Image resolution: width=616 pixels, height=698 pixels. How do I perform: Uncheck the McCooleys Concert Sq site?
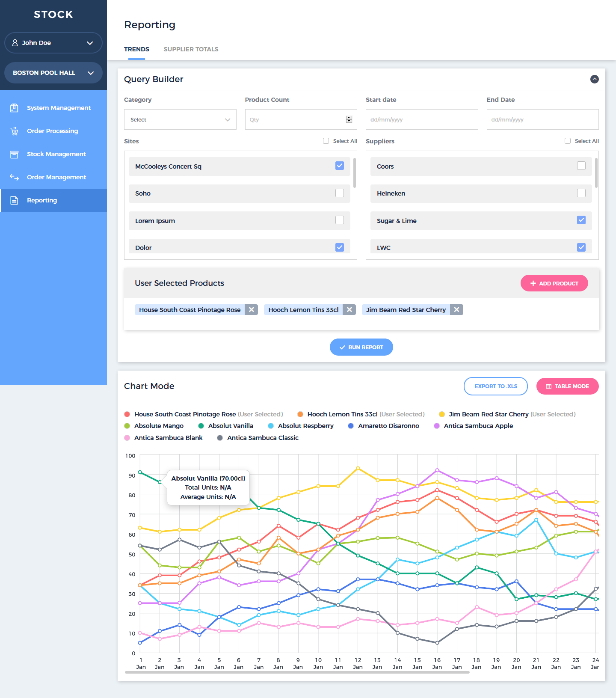pos(340,166)
